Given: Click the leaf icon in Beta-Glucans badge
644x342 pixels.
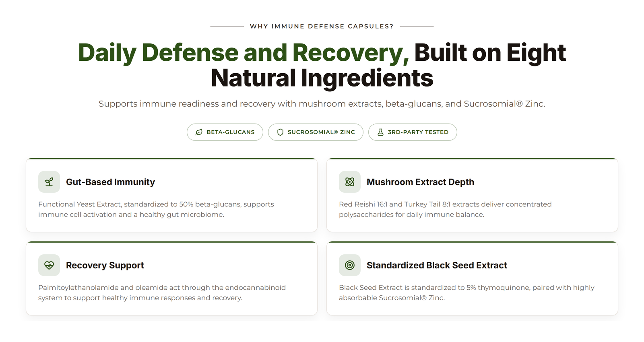Looking at the screenshot, I should [x=199, y=132].
